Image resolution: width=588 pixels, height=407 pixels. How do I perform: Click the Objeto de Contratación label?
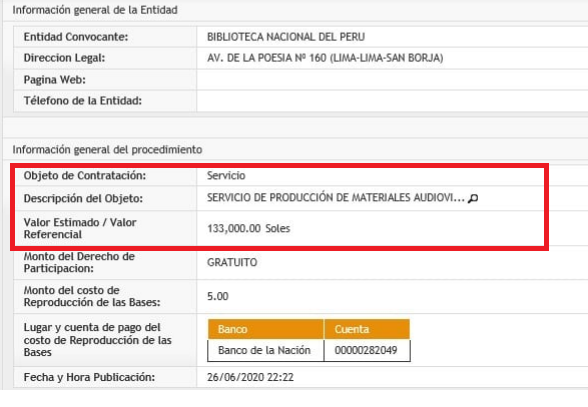tap(85, 176)
